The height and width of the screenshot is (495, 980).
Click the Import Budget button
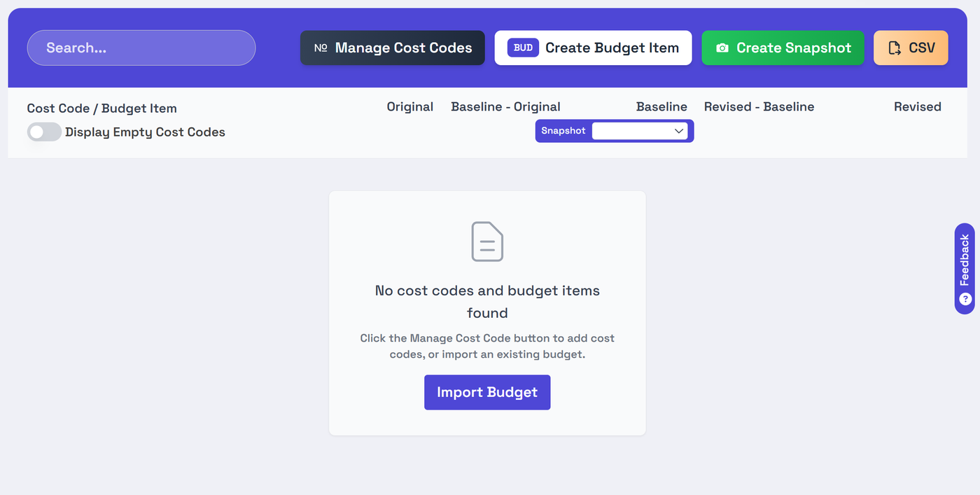(487, 392)
